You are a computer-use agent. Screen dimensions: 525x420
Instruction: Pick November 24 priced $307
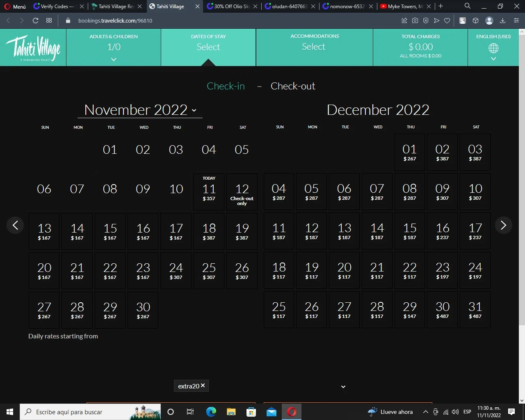[176, 271]
